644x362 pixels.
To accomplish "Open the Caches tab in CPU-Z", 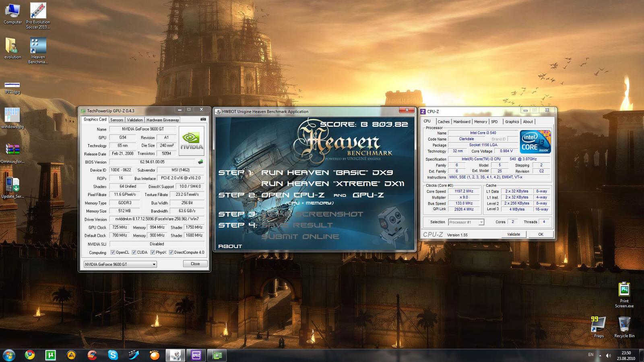I will point(444,122).
